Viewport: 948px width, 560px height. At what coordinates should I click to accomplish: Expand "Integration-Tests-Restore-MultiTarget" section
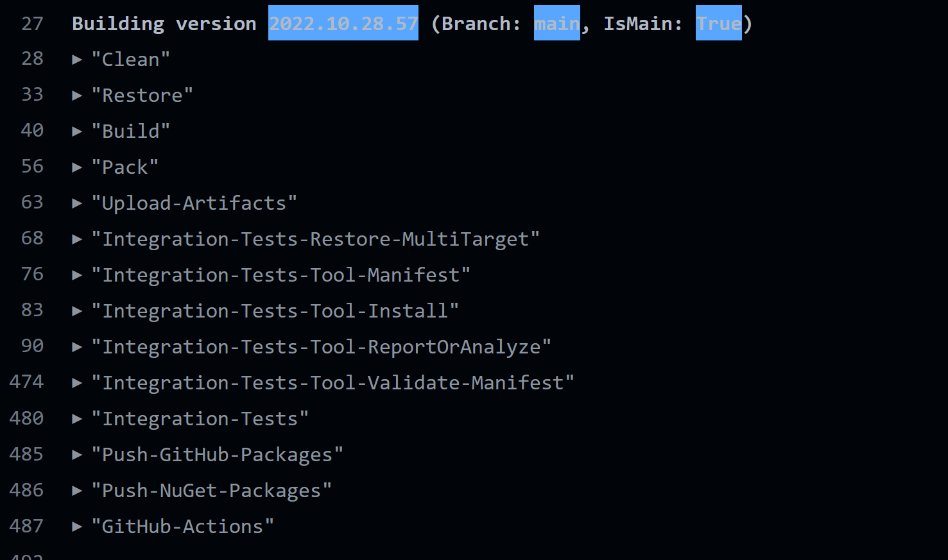(77, 239)
